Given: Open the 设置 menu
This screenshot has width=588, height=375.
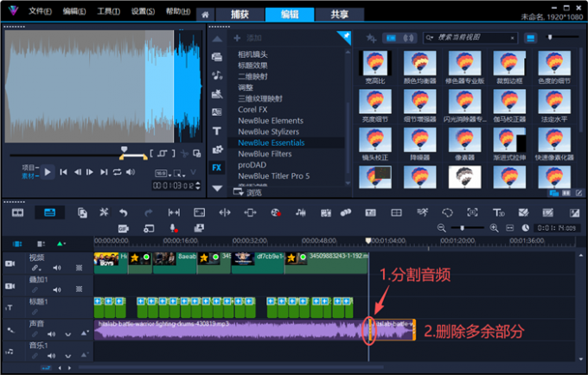Looking at the screenshot, I should [143, 11].
